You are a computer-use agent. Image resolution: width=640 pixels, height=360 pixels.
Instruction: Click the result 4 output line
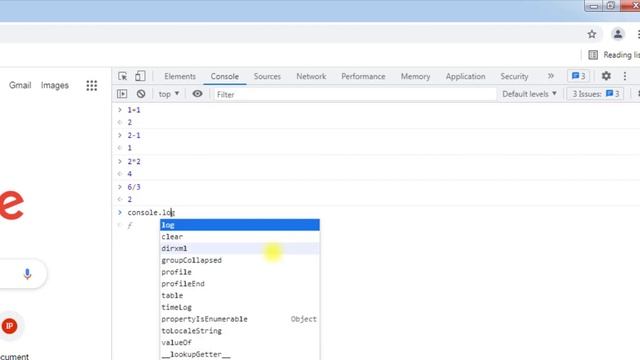(130, 174)
